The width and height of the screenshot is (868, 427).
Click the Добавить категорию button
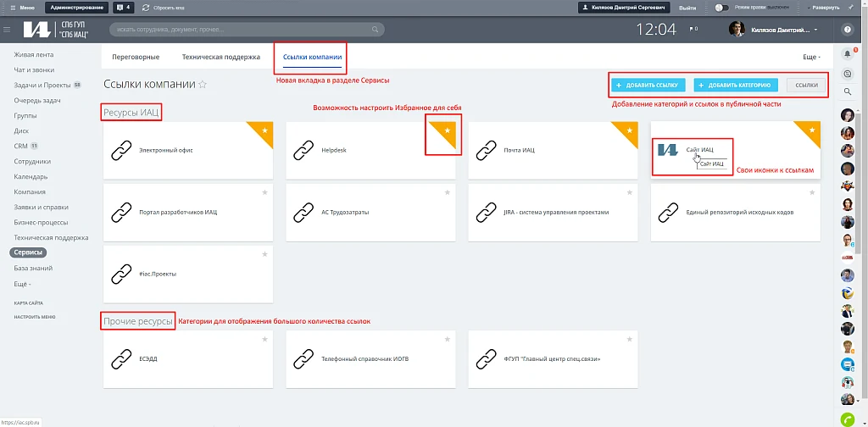tap(736, 86)
